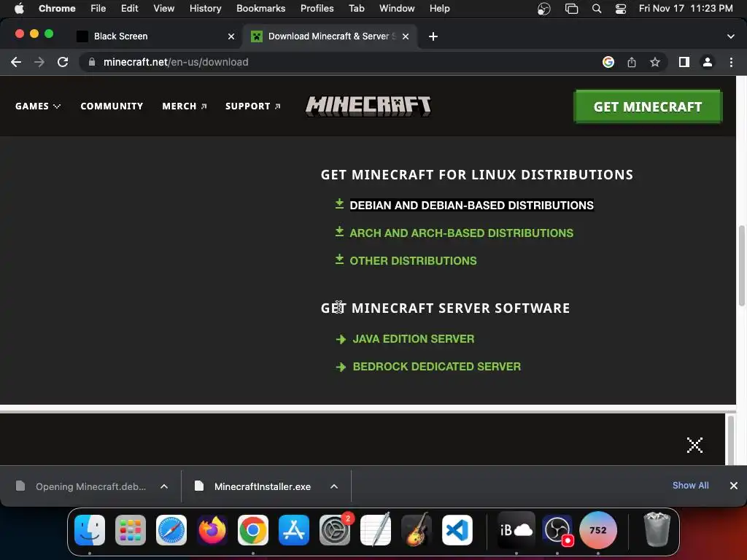Open the Edit menu
The height and width of the screenshot is (560, 747).
click(129, 9)
